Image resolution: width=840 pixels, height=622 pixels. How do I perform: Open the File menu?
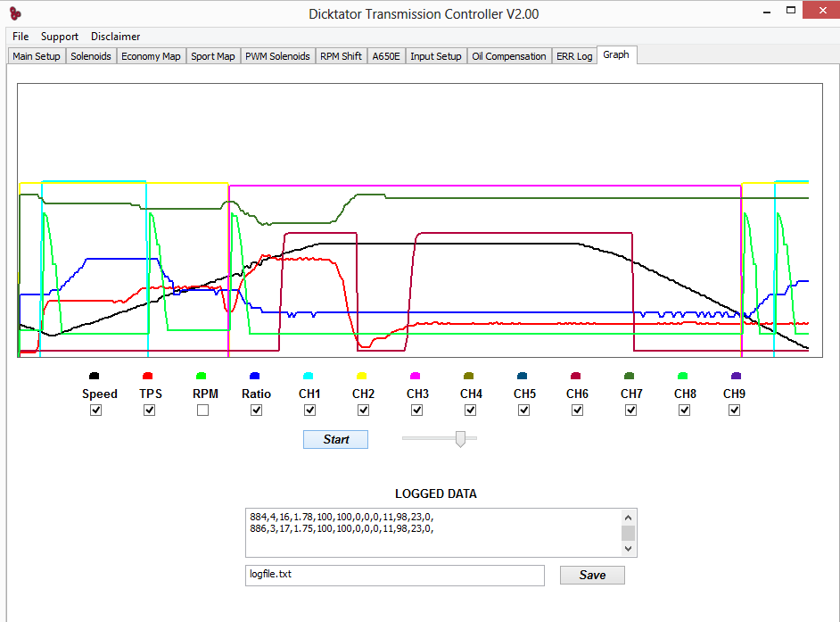(21, 37)
